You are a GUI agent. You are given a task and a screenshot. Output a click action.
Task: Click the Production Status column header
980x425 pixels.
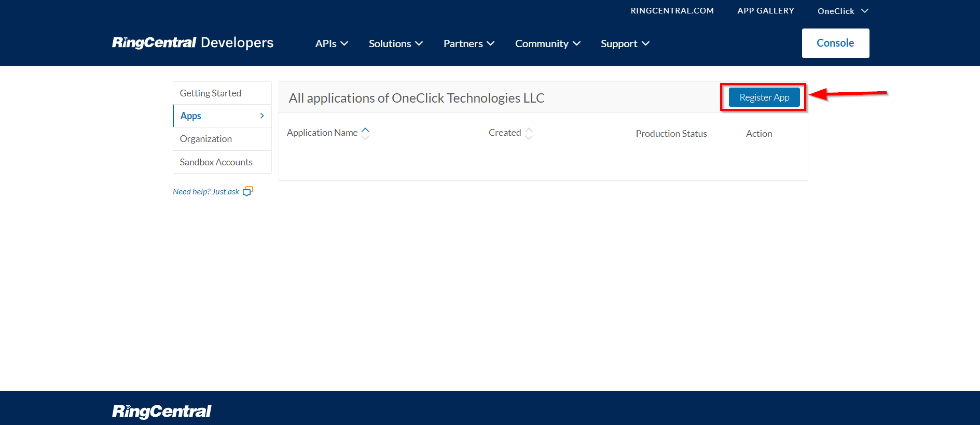(671, 134)
